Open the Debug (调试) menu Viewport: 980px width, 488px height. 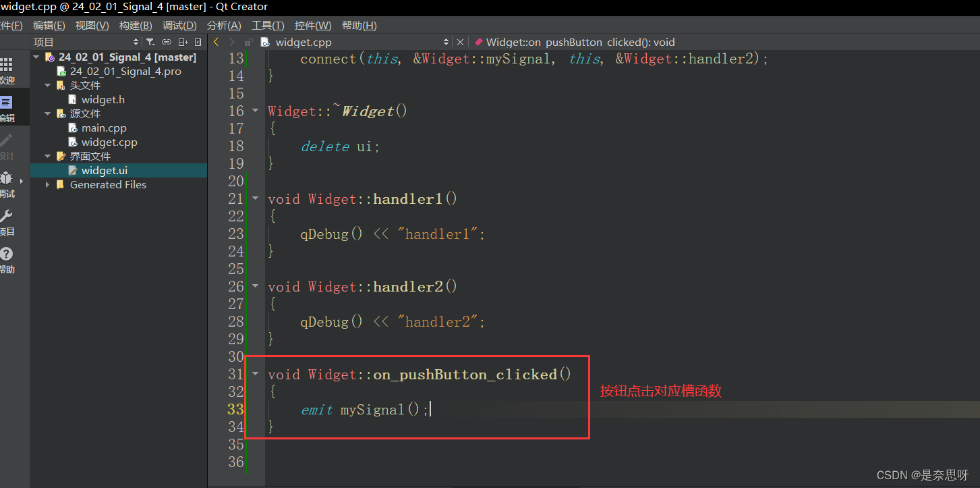(179, 26)
